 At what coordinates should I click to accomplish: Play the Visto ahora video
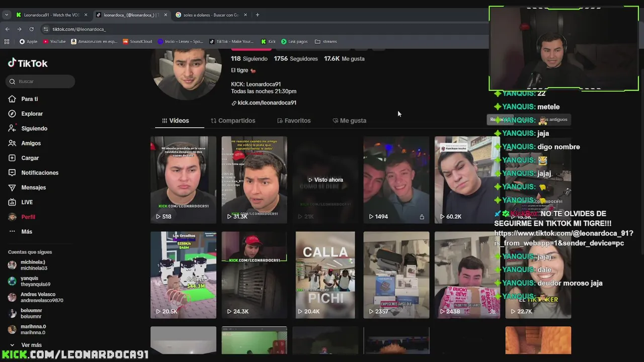coord(325,179)
